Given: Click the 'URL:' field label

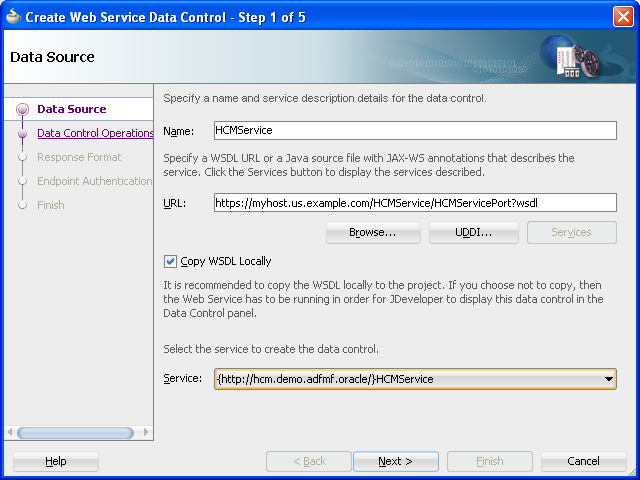Looking at the screenshot, I should click(175, 203).
